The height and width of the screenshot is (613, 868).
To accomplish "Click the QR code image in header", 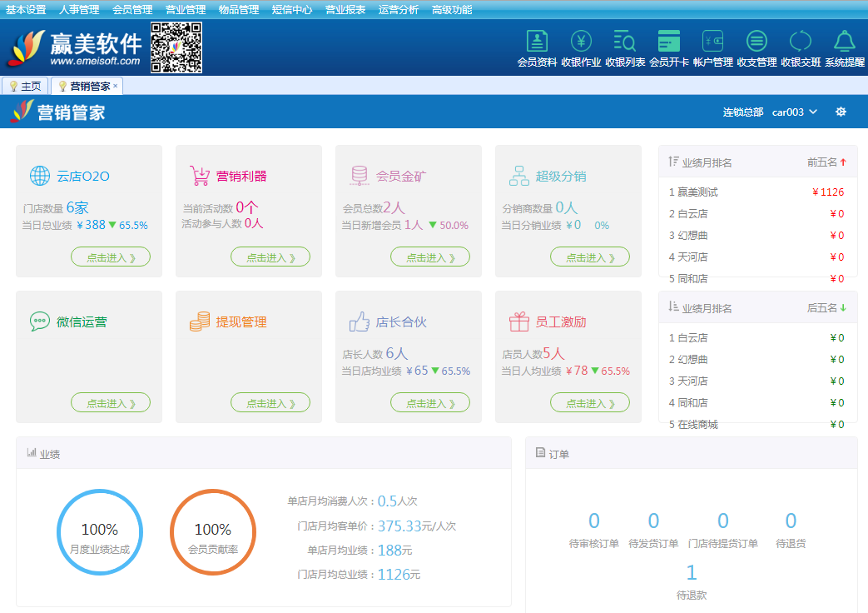I will point(176,47).
